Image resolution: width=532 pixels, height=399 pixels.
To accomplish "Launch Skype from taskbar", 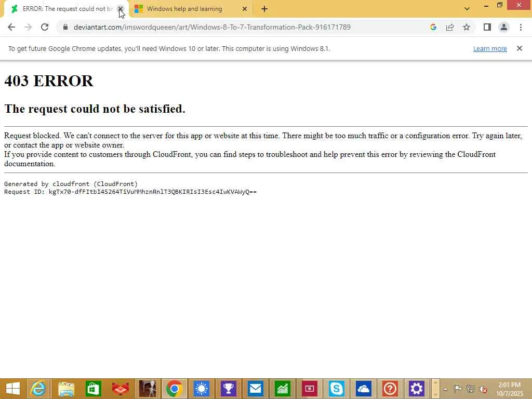I will coord(337,389).
